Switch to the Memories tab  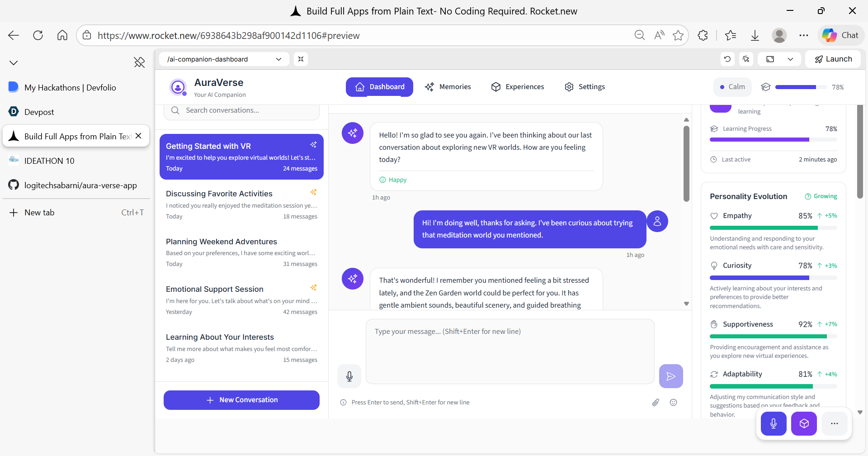coord(448,87)
